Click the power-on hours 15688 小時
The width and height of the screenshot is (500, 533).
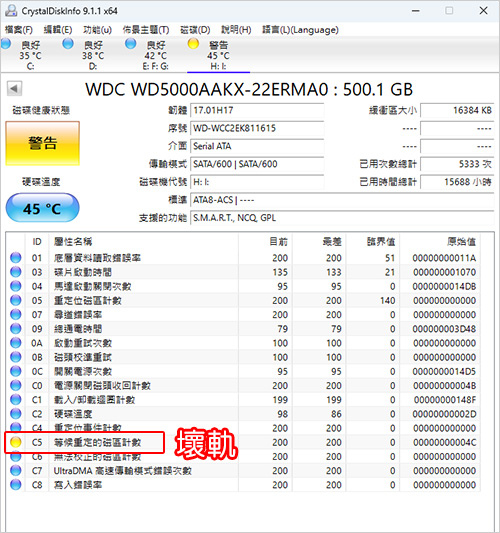pyautogui.click(x=457, y=182)
